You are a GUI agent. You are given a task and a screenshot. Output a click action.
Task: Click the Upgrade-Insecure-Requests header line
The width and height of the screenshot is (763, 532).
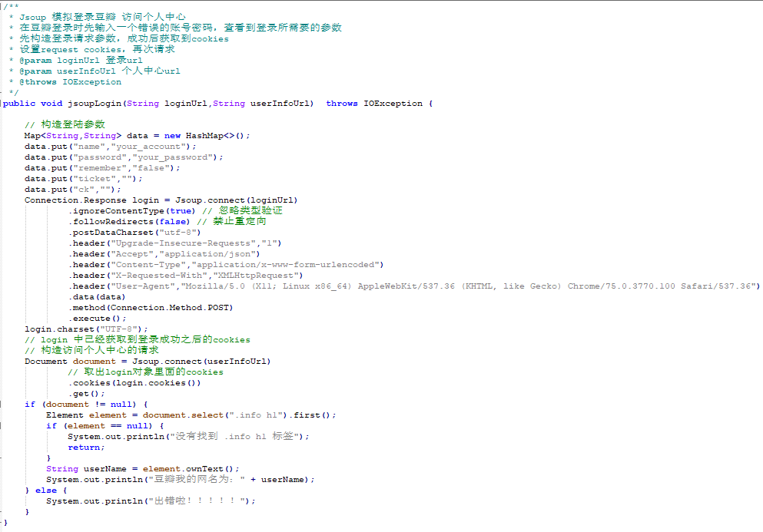[x=174, y=243]
